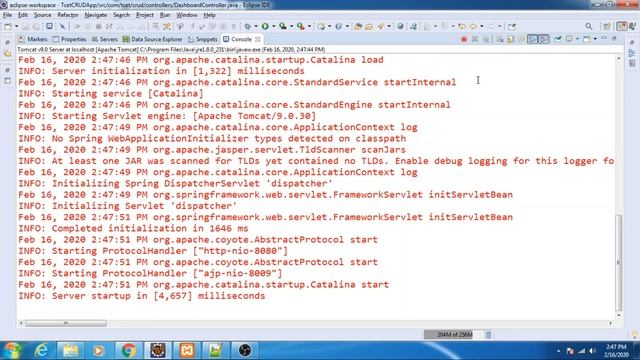Click the Run External Tools toolbar icon

301,27
